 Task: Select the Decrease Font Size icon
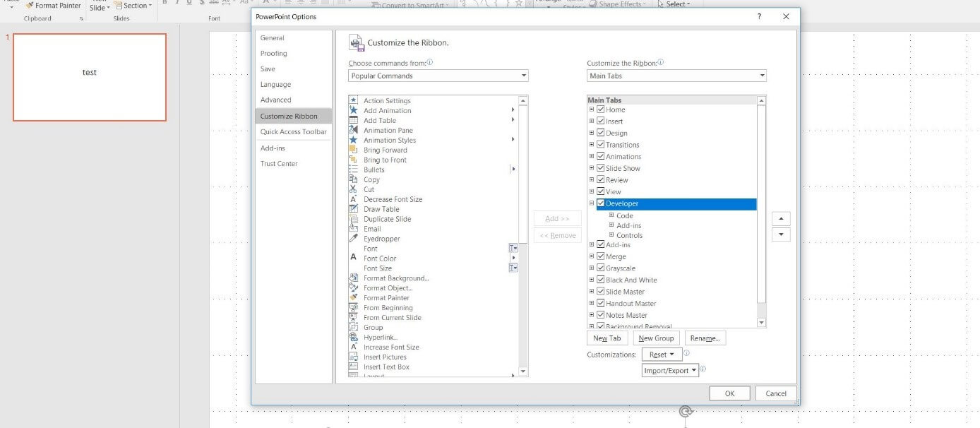354,199
